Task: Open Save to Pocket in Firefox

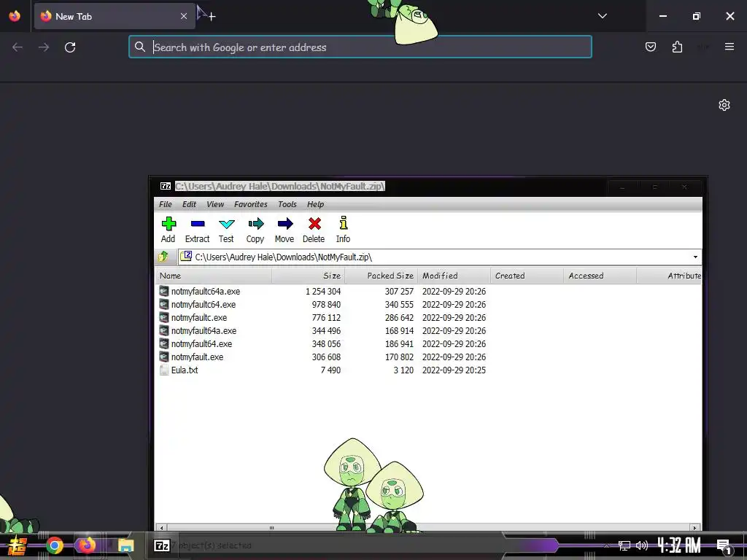Action: [x=650, y=47]
